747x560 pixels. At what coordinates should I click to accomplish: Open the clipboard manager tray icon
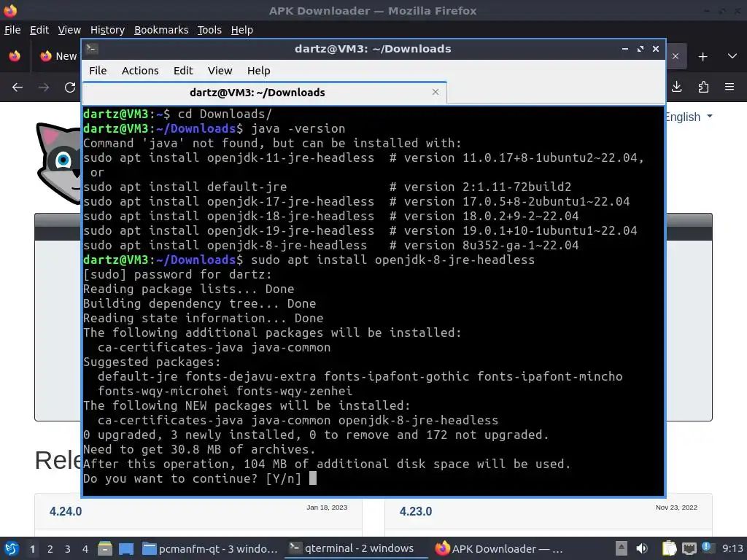[670, 548]
